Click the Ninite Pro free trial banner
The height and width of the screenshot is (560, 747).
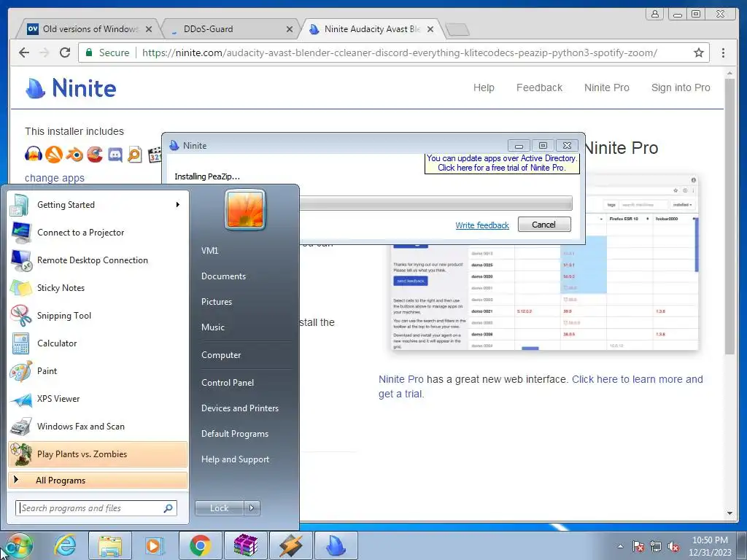pos(502,163)
